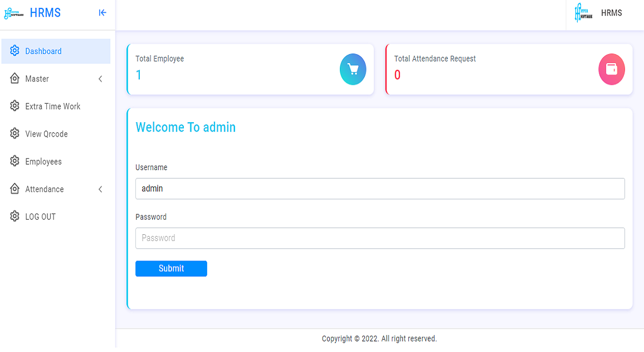Open the HRMS user profile menu

(611, 13)
